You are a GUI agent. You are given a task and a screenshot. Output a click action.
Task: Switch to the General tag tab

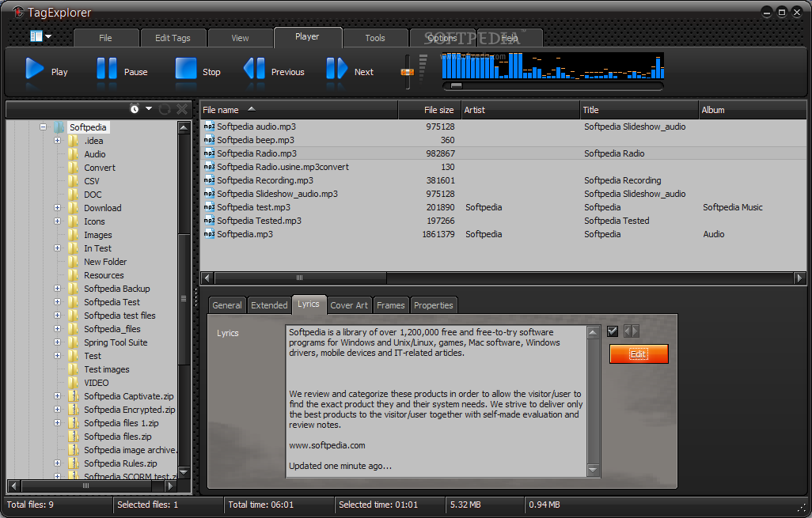click(x=227, y=305)
